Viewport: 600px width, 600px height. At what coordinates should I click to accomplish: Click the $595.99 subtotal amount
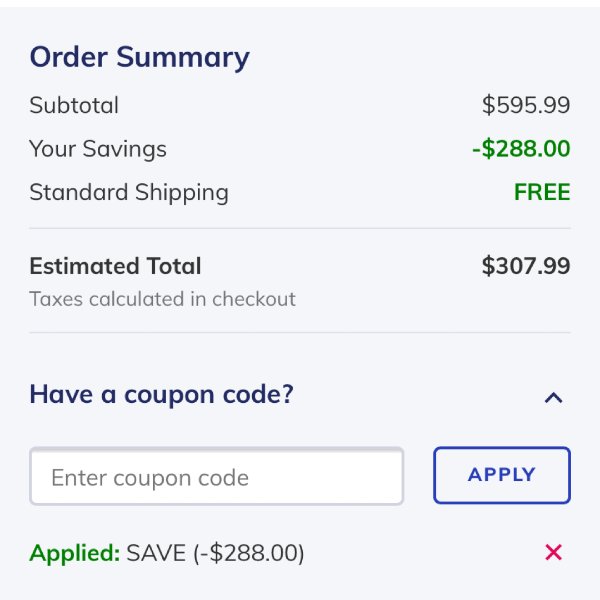526,105
